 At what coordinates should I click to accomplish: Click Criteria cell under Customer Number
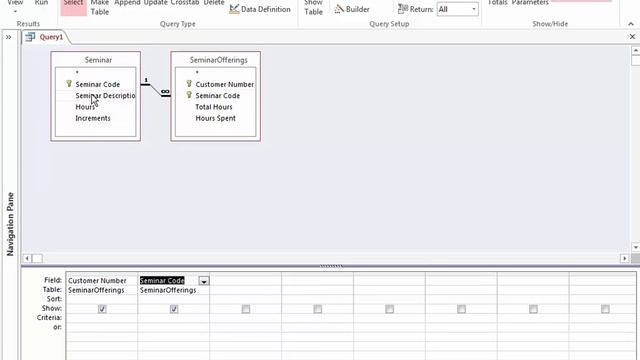tap(102, 318)
